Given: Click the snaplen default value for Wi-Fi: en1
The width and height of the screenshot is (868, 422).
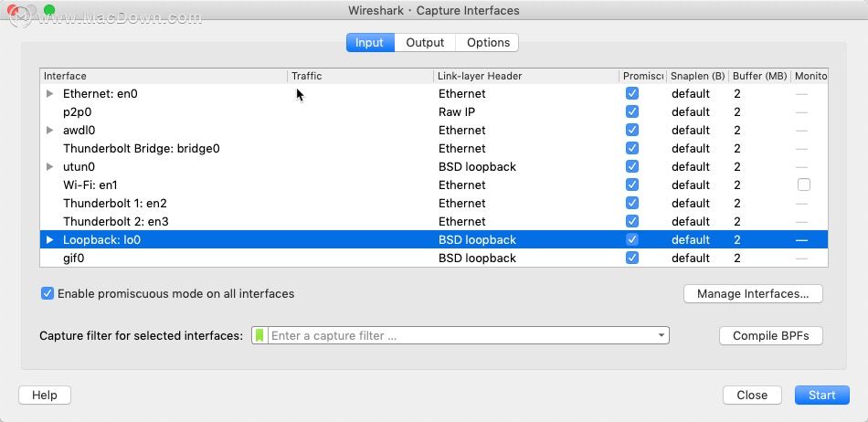Looking at the screenshot, I should point(691,185).
